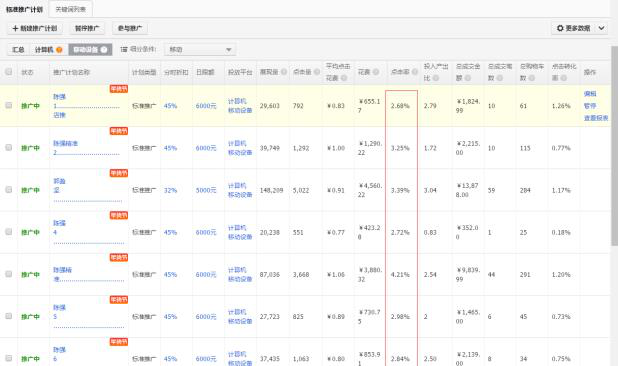Click the plus icon on 新建推广计划
Image resolution: width=618 pixels, height=366 pixels.
tap(15, 28)
